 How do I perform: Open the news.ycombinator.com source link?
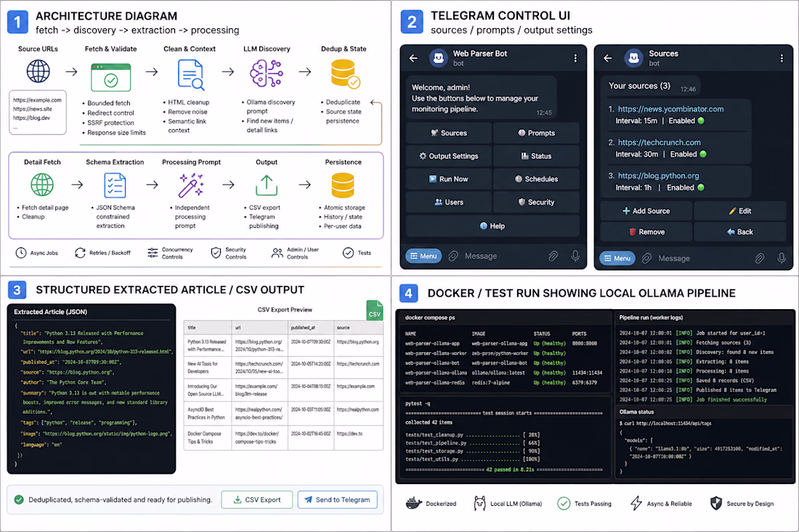coord(670,109)
